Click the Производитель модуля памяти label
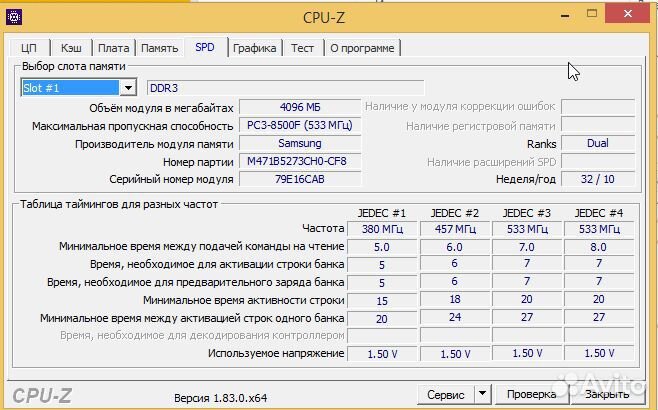 [154, 144]
